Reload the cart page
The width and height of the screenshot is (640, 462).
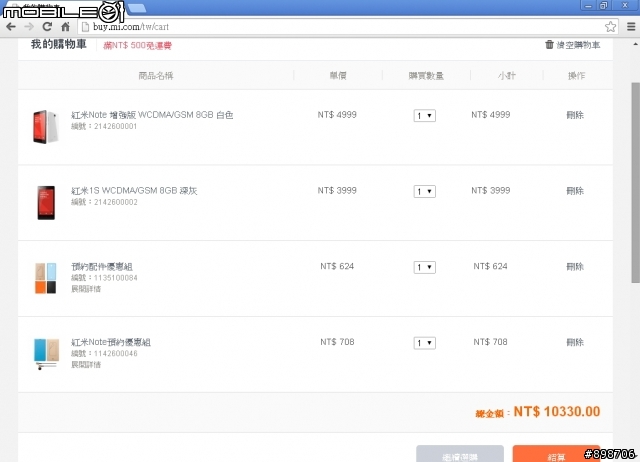[47, 27]
